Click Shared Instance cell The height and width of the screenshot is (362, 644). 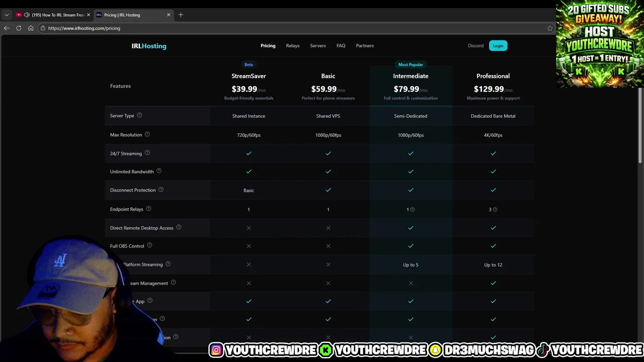click(249, 116)
